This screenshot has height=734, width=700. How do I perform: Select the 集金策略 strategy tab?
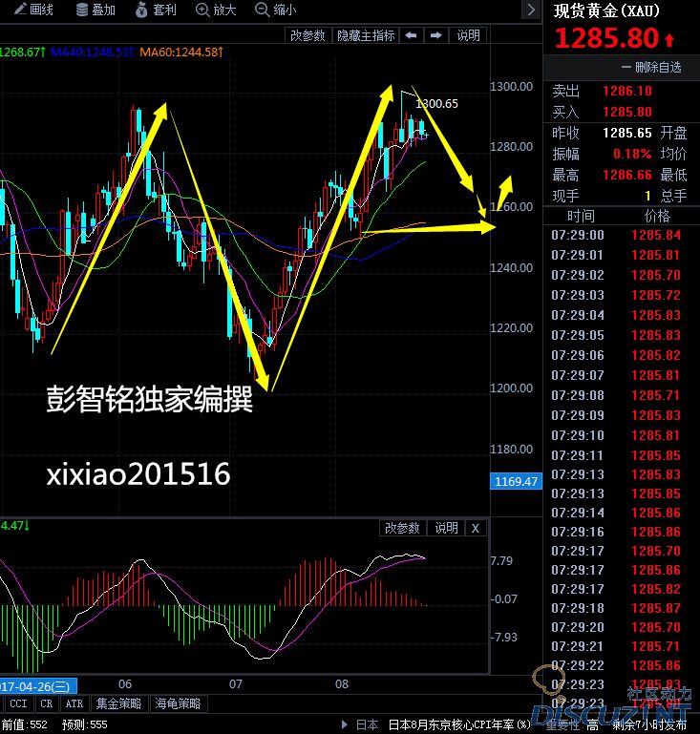[x=118, y=703]
